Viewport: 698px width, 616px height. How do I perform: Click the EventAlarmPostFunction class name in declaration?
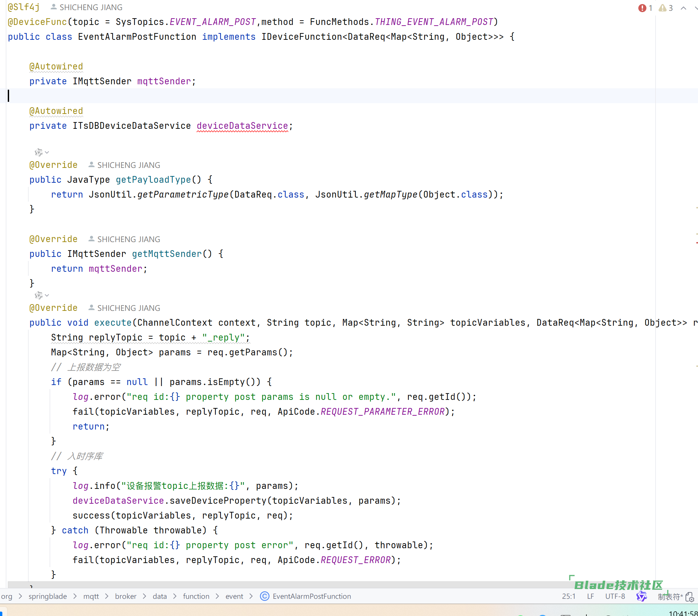tap(137, 36)
